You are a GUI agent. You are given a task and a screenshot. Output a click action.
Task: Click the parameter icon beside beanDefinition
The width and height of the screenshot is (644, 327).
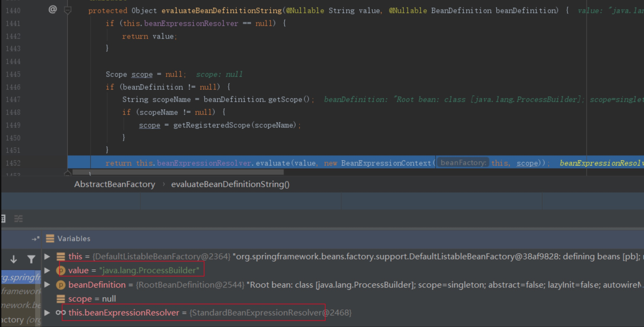pyautogui.click(x=61, y=285)
